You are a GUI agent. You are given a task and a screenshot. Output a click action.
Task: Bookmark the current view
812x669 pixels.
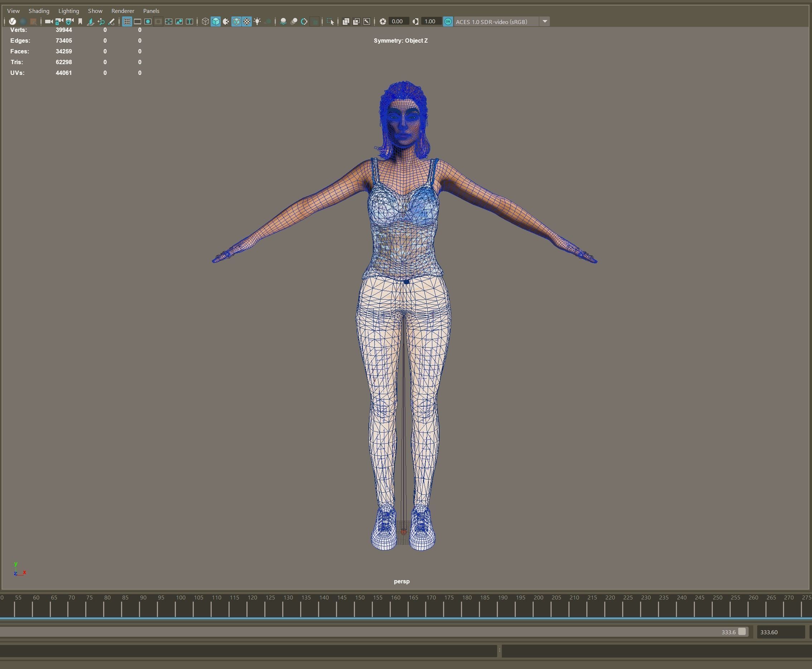[80, 22]
